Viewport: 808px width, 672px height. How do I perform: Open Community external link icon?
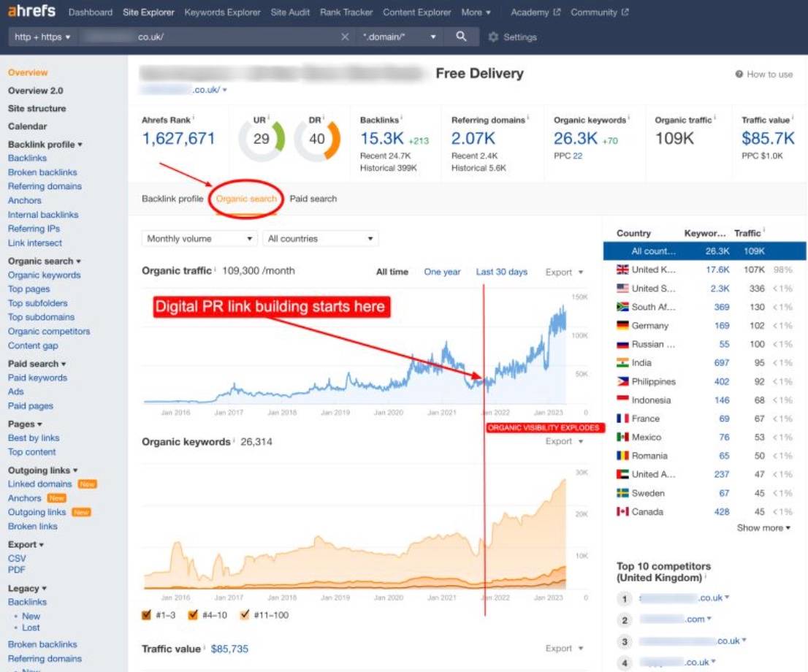625,12
